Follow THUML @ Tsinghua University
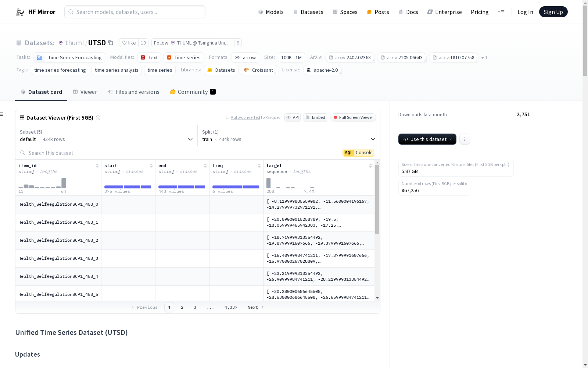The width and height of the screenshot is (588, 368). [x=193, y=43]
